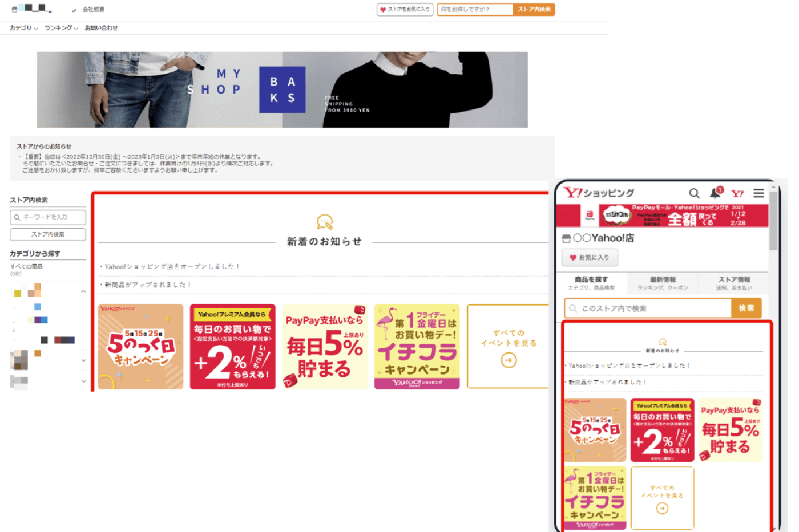This screenshot has width=799, height=532.
Task: Open the mobile hamburger menu icon
Action: (758, 193)
